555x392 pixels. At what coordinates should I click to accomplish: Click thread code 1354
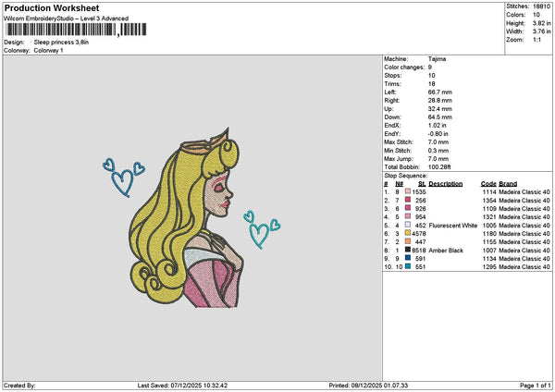[489, 201]
